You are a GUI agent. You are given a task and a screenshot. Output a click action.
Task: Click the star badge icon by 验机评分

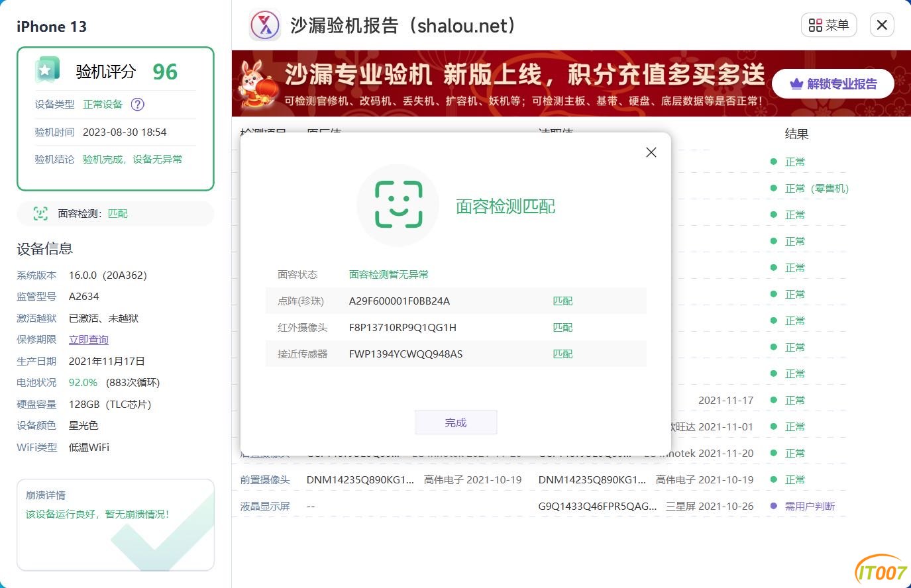[x=47, y=70]
